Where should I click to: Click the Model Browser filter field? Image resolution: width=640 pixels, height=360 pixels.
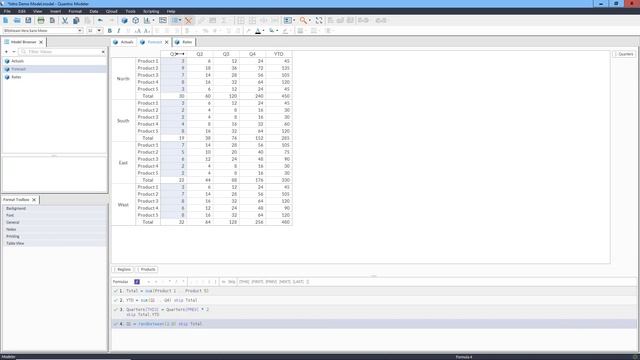pos(63,52)
